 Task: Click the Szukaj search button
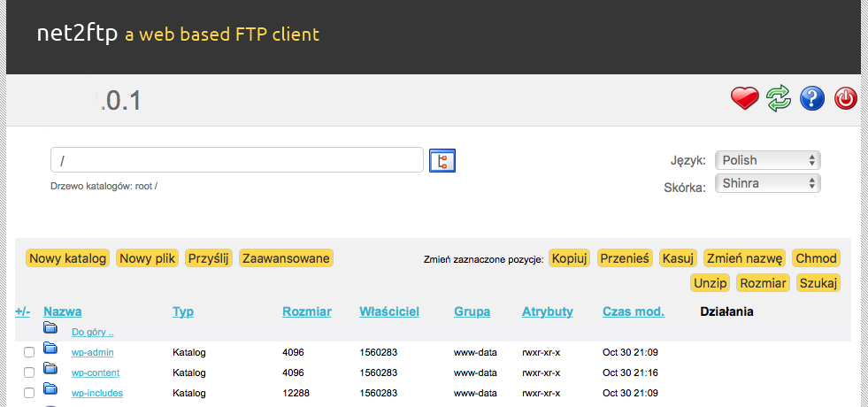click(818, 283)
